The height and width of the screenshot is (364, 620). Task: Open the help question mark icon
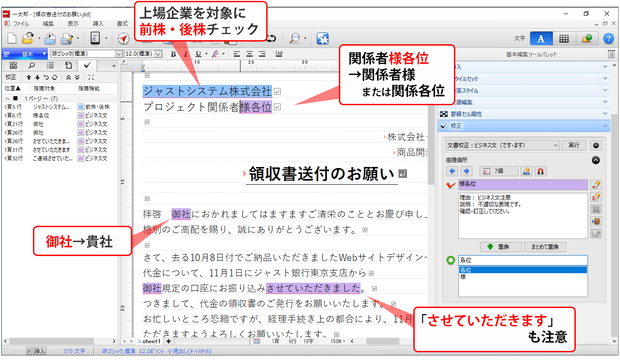[609, 38]
